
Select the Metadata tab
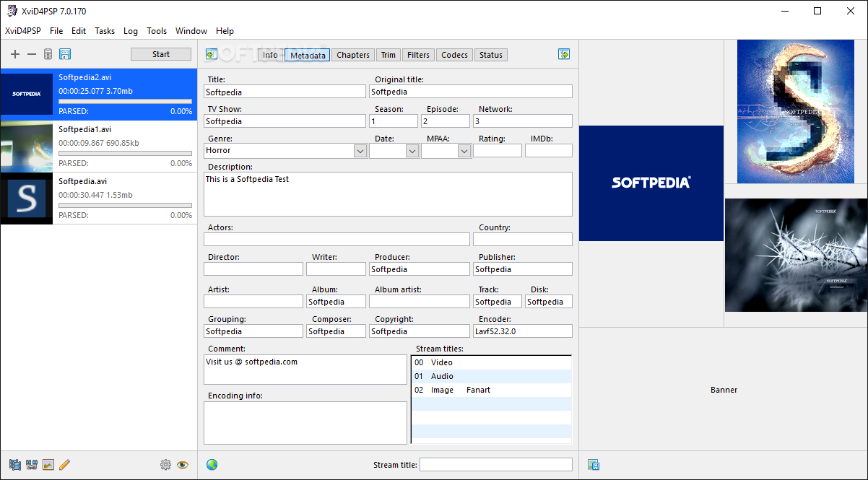coord(308,55)
